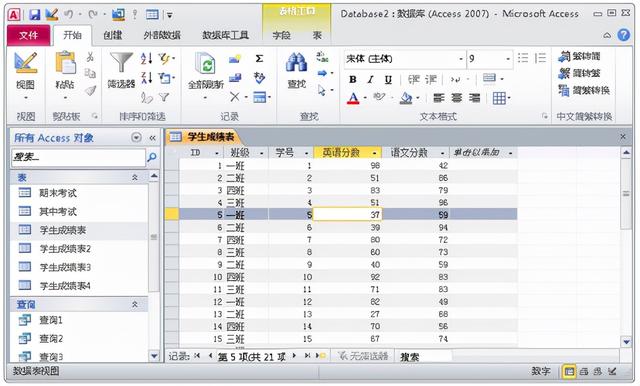Toggle Bold formatting
Viewport: 640px width, 386px height.
(353, 79)
